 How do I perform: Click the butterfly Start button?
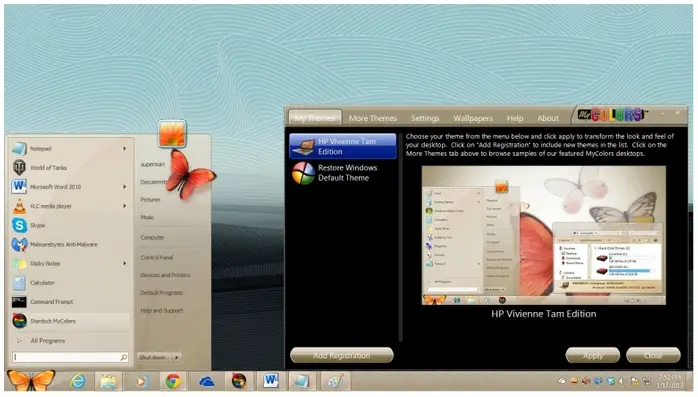click(x=31, y=381)
